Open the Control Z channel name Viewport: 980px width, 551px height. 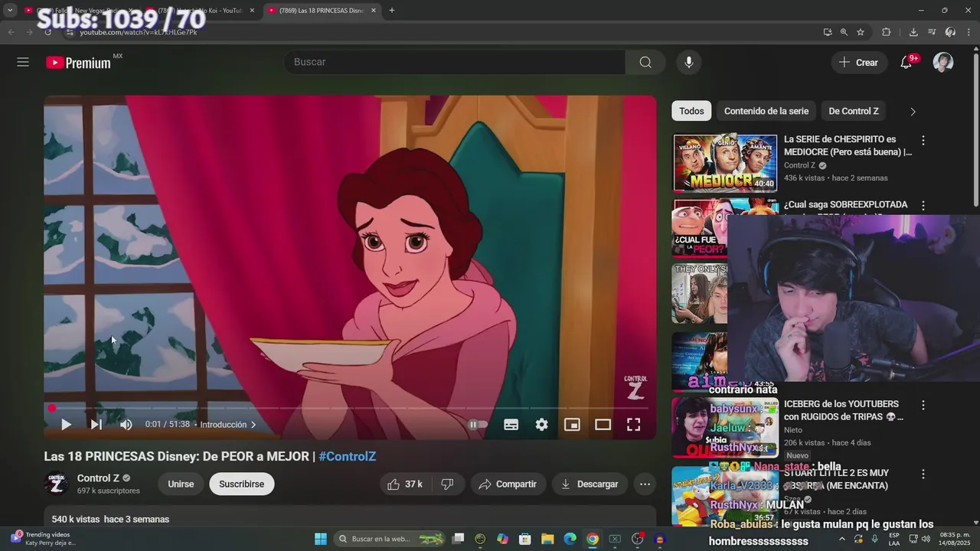98,478
